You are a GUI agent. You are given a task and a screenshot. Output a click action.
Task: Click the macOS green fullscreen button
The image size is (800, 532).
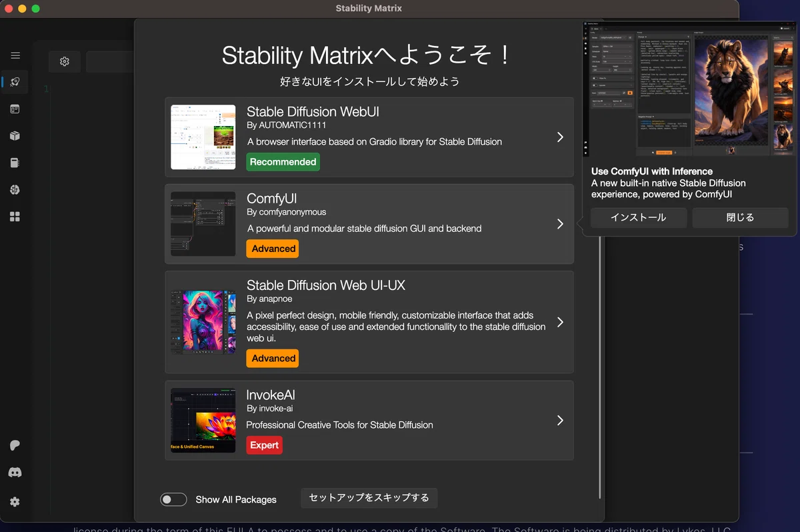coord(36,9)
